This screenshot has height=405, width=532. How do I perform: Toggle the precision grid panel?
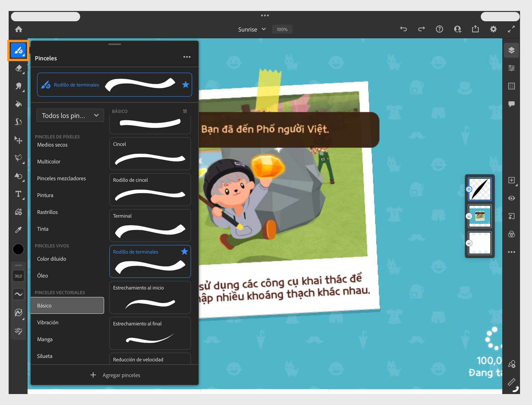(x=511, y=86)
